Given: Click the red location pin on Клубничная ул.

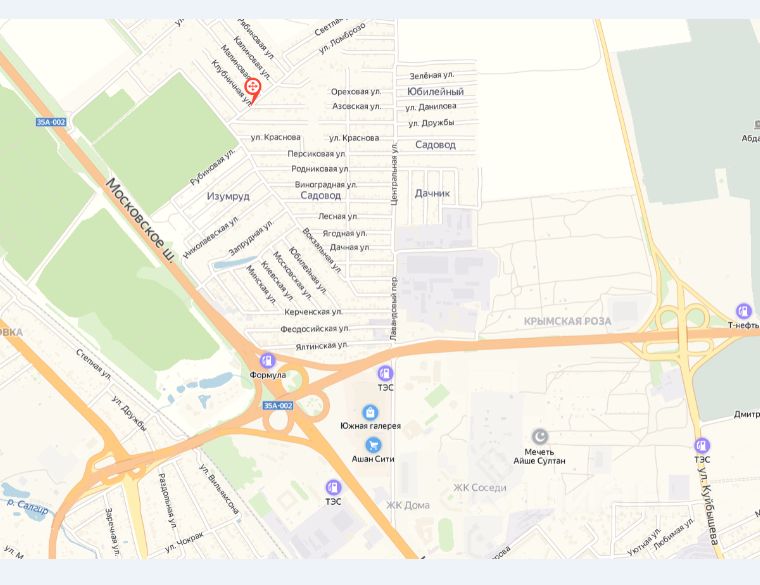Looking at the screenshot, I should pyautogui.click(x=253, y=90).
